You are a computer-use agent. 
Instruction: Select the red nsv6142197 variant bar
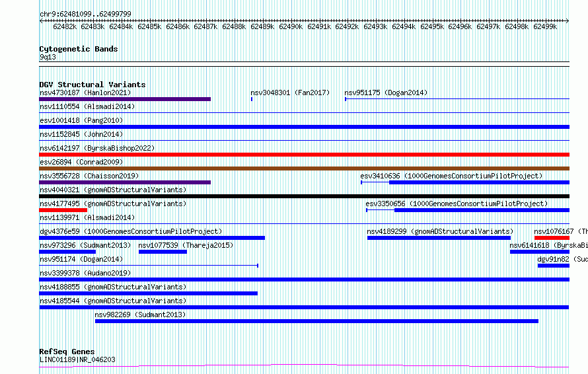point(304,155)
